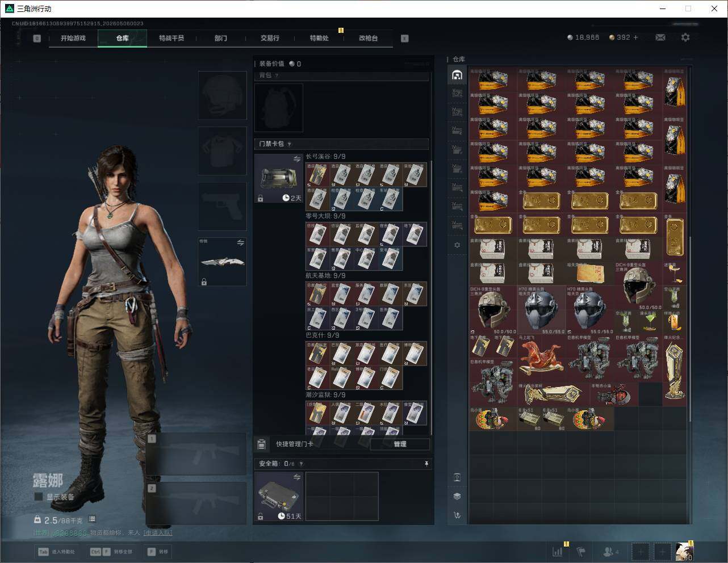Image resolution: width=728 pixels, height=563 pixels.
Task: Click the 零号大坝: 9/9 label
Action: pyautogui.click(x=325, y=216)
